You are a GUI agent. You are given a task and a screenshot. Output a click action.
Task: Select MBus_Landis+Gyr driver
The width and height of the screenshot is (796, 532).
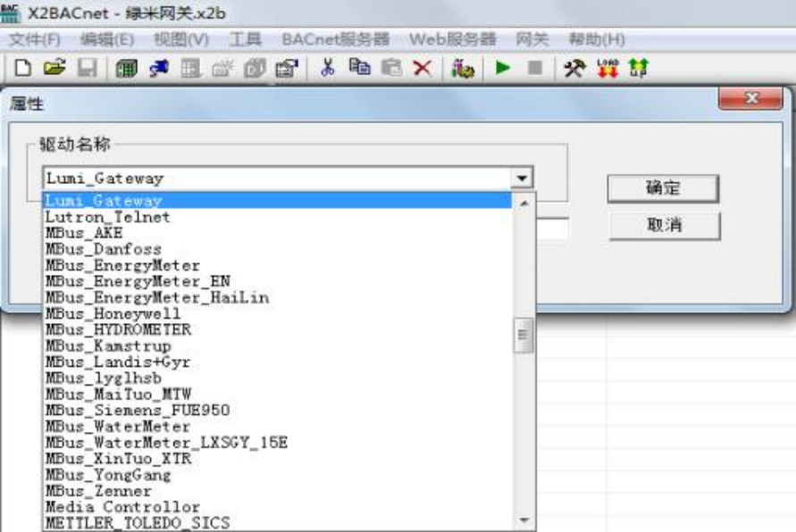(x=278, y=362)
